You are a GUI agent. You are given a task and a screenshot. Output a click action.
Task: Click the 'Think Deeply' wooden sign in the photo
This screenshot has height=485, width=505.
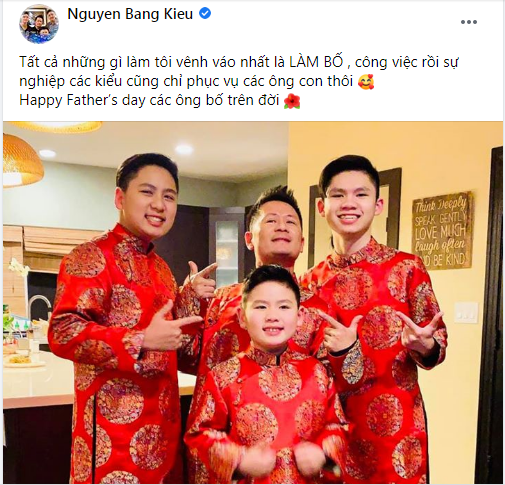pyautogui.click(x=441, y=230)
